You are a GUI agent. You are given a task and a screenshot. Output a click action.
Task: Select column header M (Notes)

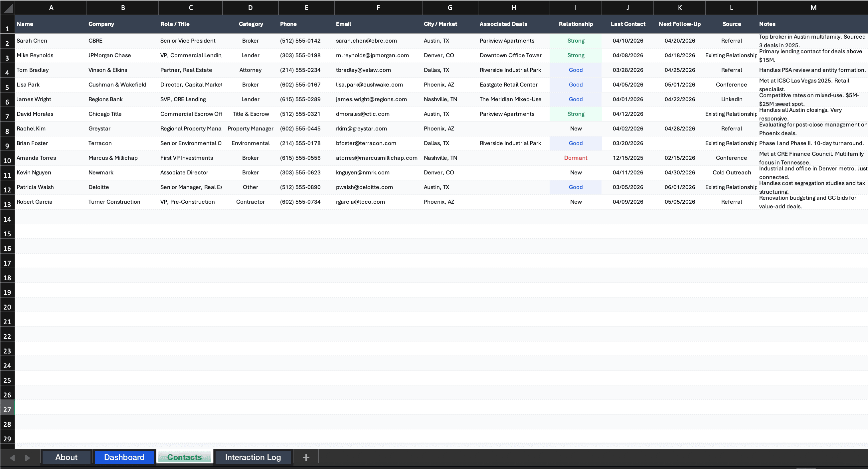tap(813, 7)
